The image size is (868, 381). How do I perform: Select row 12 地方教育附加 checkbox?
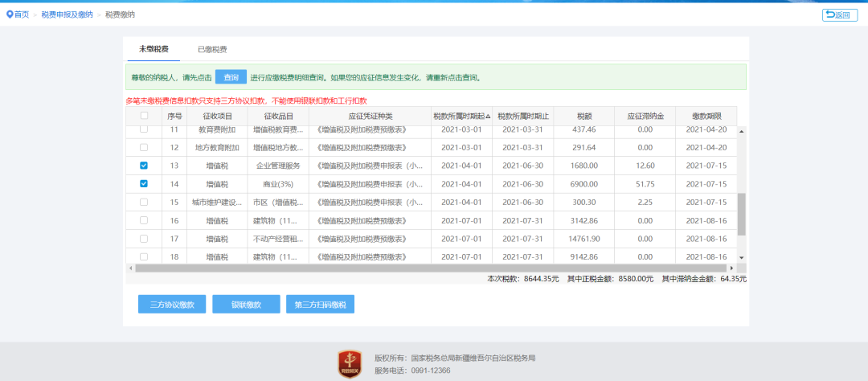click(x=144, y=147)
